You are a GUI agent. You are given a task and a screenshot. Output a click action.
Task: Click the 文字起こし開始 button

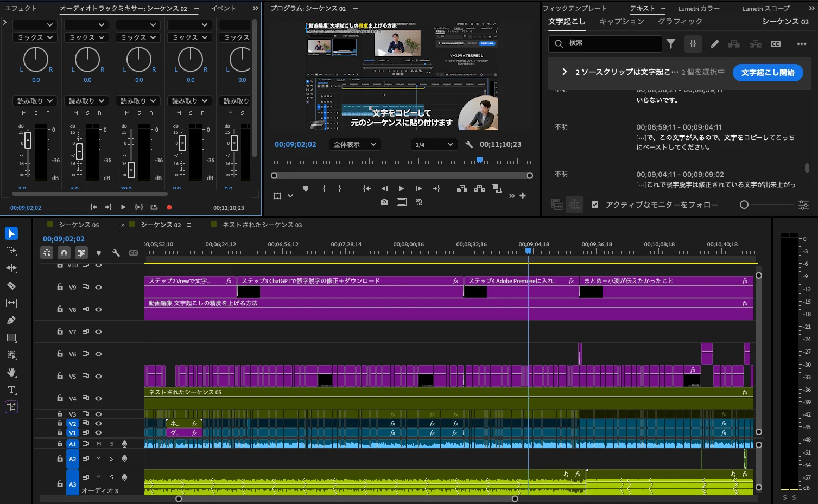(768, 72)
